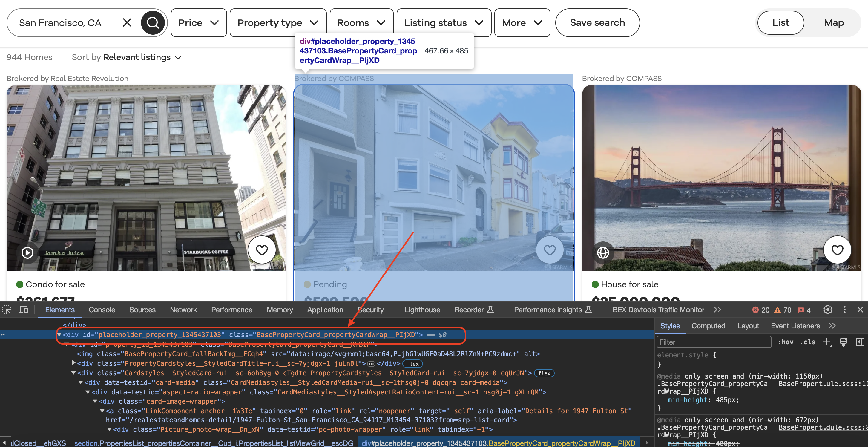The height and width of the screenshot is (447, 868).
Task: Open the More filters dropdown
Action: [522, 23]
